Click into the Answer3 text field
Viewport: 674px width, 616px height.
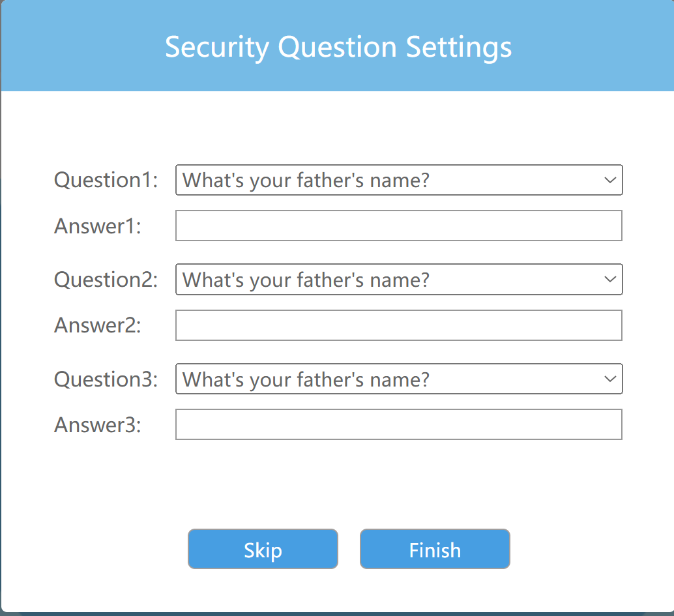[x=398, y=424]
